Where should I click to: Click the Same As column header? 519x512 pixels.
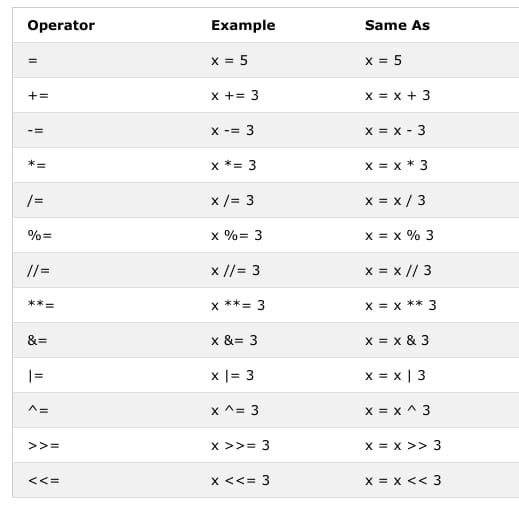click(397, 25)
